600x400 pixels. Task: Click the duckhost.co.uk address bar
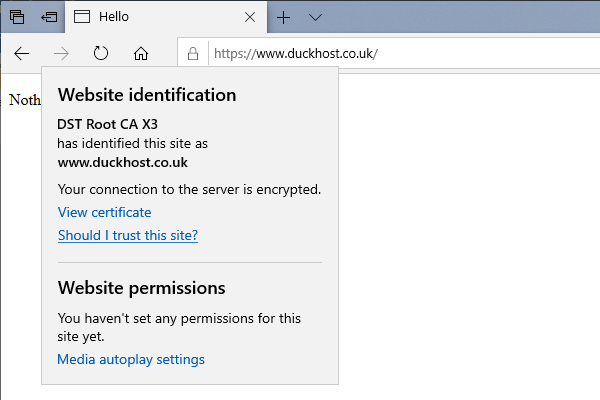(404, 54)
